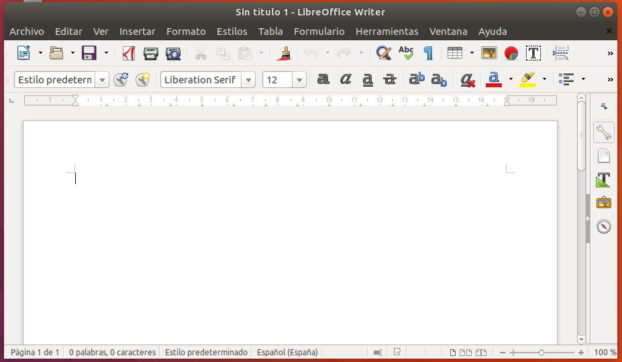Insert a table using the table icon
The image size is (622, 362).
455,53
